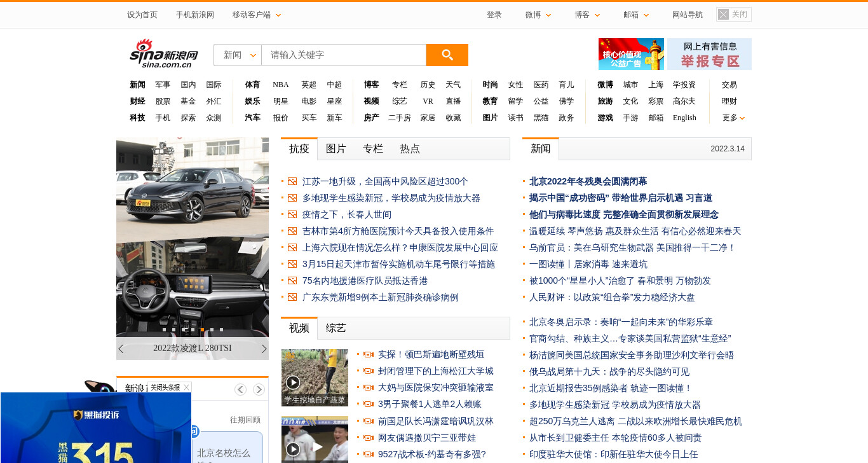The height and width of the screenshot is (463, 868).
Task: Open the 网上有害信息 举报专区 banner
Action: [709, 54]
